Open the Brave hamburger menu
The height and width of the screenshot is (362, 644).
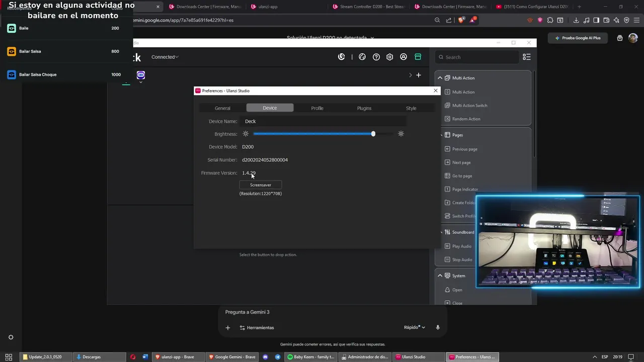636,20
